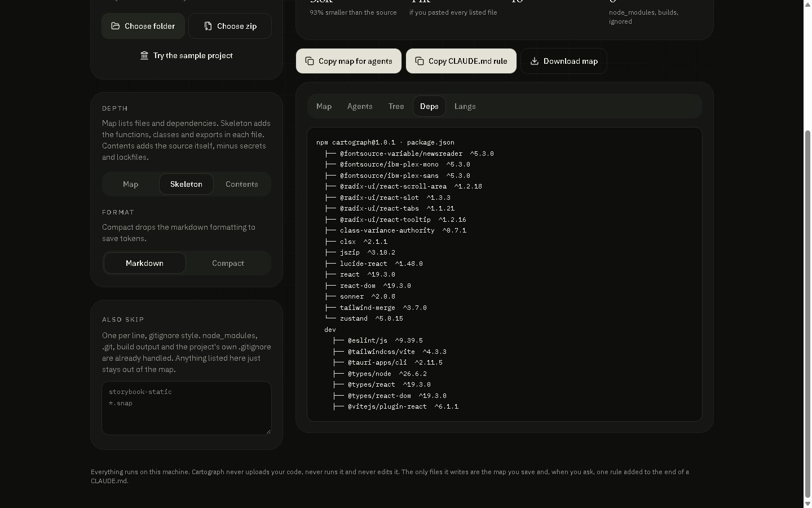Viewport: 812px width, 508px height.
Task: Click the @fontsource/ibm-plex-sans dependency row
Action: click(x=398, y=176)
